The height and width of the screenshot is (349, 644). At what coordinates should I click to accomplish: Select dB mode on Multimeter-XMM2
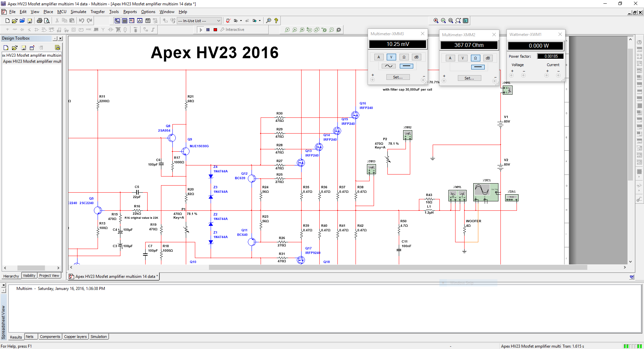pyautogui.click(x=488, y=58)
